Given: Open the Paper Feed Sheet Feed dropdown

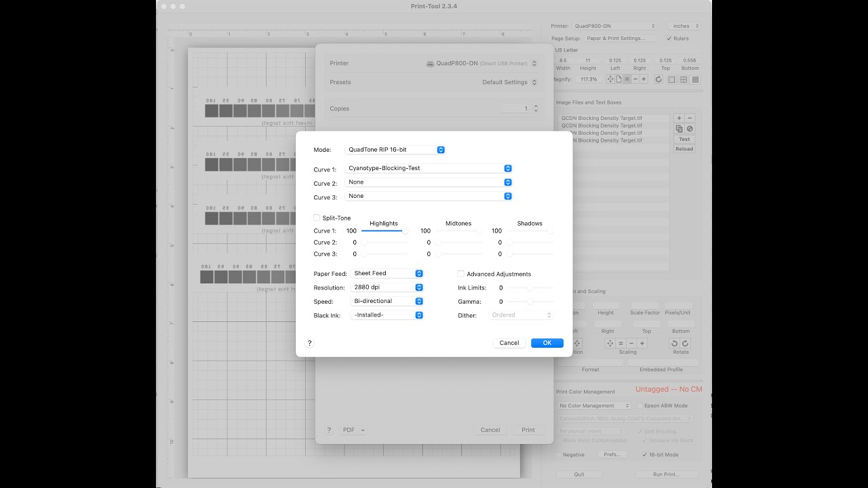Looking at the screenshot, I should (387, 273).
